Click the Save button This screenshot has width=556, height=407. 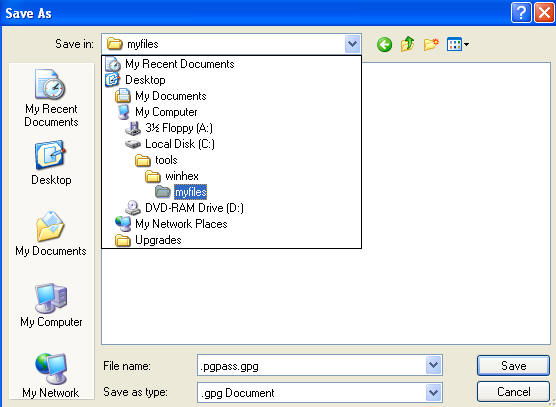coord(513,366)
